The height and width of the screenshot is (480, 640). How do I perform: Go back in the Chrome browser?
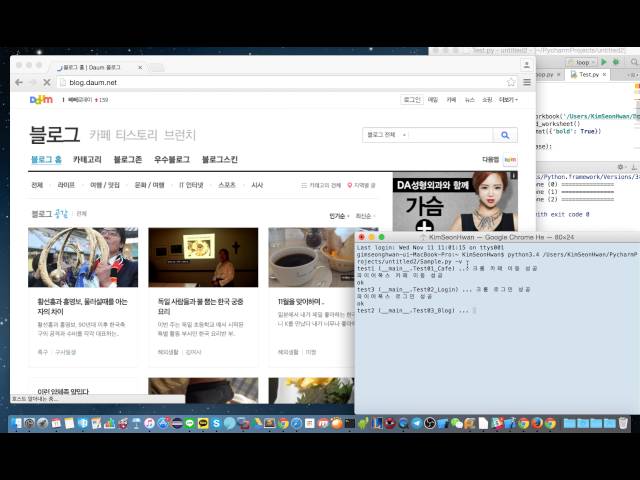click(x=19, y=82)
